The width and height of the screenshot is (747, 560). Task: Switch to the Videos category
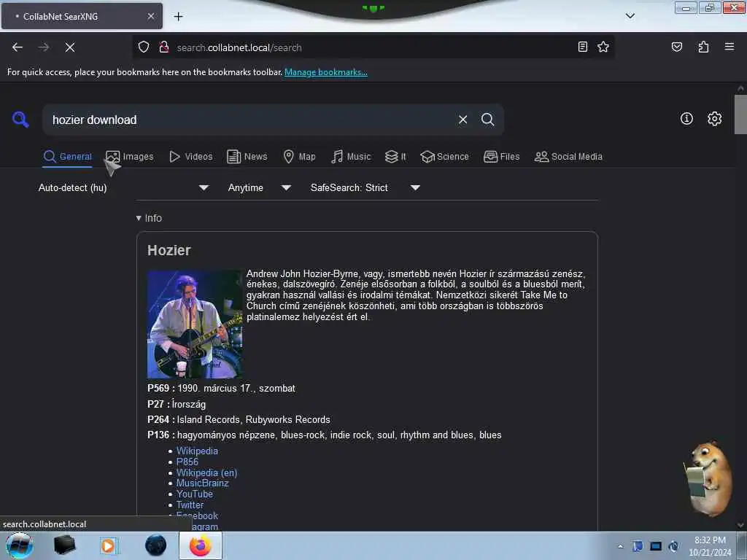coord(191,157)
